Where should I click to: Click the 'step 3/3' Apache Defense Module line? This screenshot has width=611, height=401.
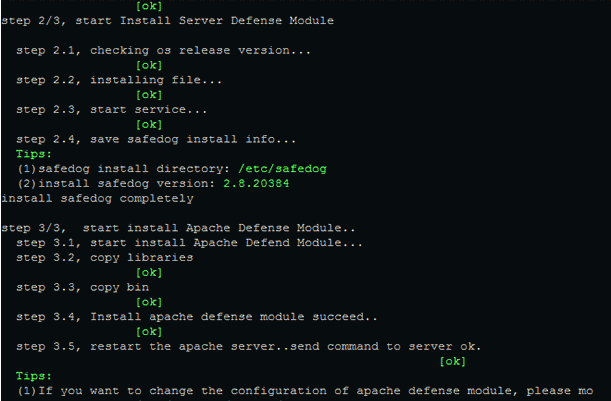[x=178, y=228]
